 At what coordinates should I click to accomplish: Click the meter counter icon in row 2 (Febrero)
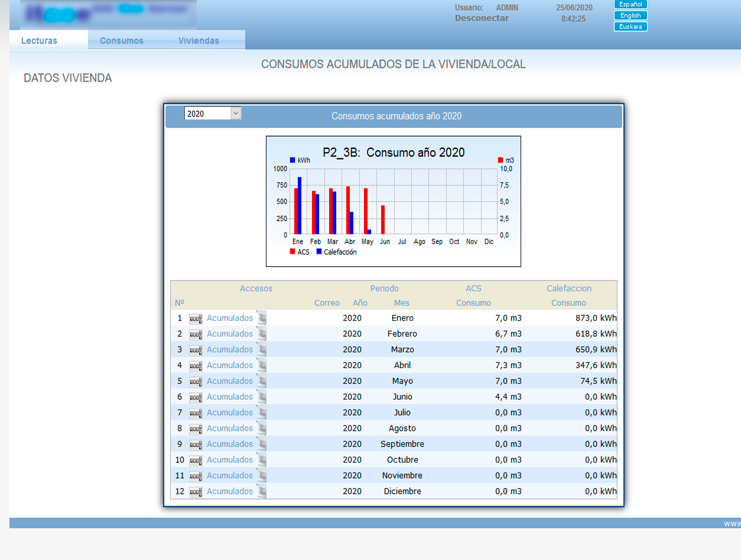196,334
